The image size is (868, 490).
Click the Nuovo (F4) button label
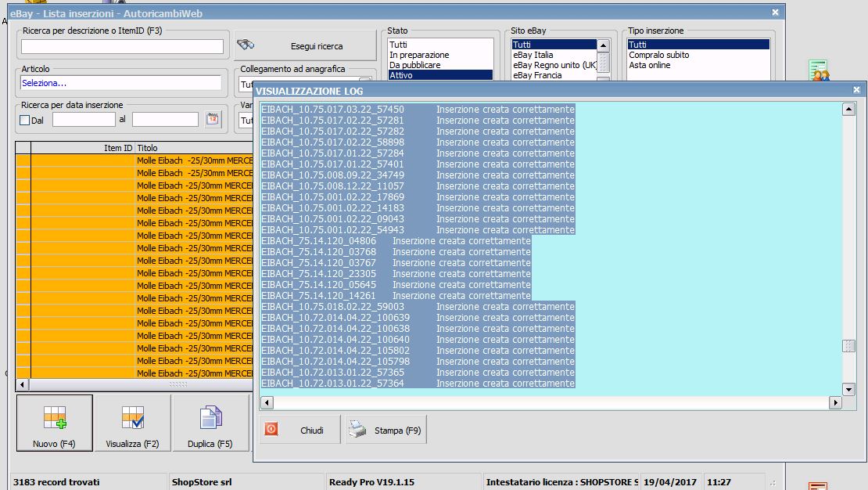54,444
